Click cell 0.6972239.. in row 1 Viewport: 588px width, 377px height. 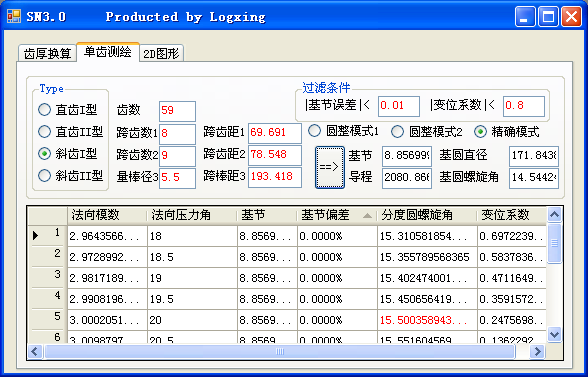click(x=512, y=236)
